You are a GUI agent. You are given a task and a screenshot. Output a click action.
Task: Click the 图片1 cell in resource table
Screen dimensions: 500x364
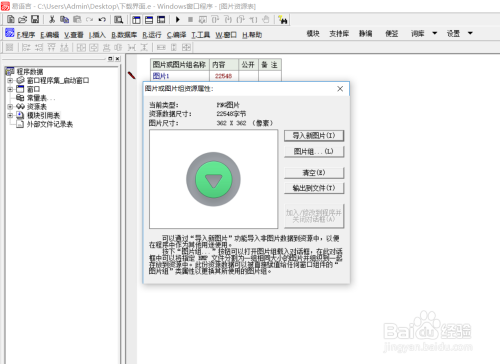(180, 76)
